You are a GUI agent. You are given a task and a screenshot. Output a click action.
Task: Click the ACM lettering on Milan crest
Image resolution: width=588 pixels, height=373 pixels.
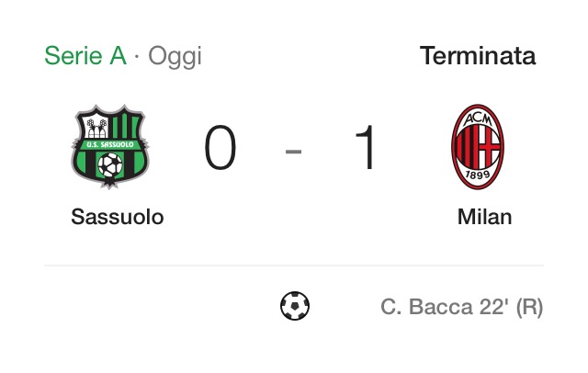click(478, 119)
